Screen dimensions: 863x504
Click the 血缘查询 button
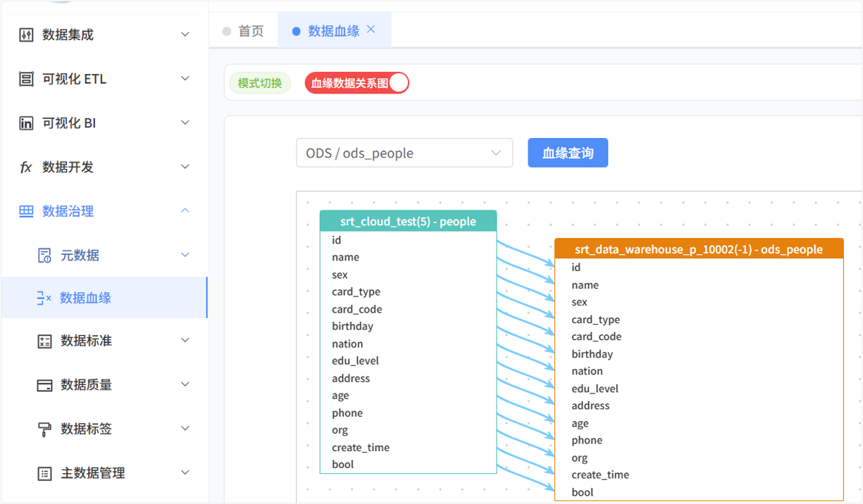pos(568,153)
